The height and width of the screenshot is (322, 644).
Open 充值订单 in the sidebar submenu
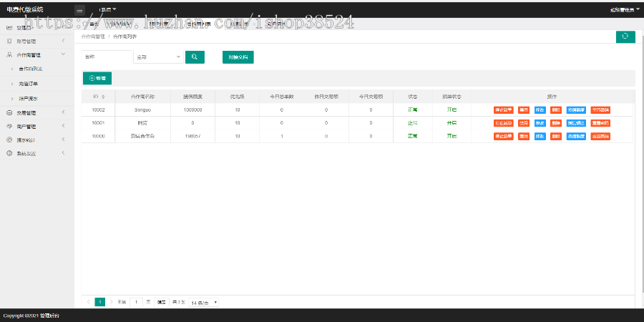click(x=29, y=84)
